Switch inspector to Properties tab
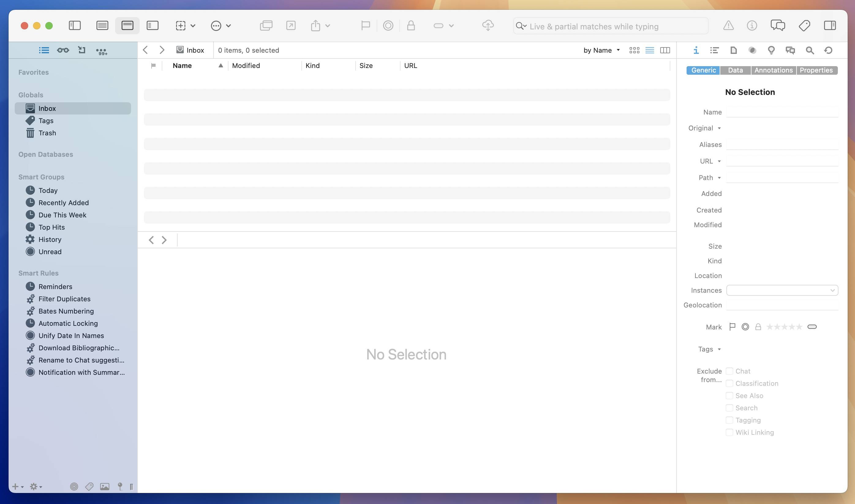 [x=816, y=70]
